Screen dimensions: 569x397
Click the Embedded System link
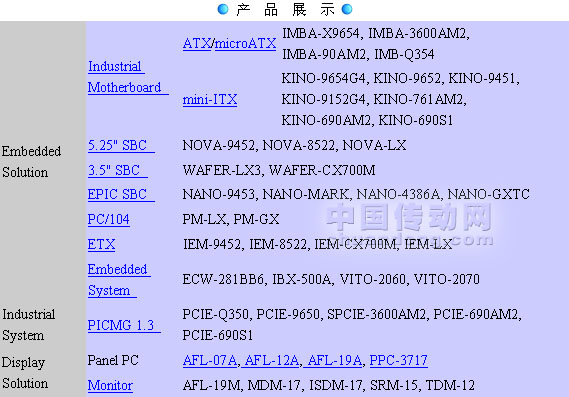[x=119, y=280]
